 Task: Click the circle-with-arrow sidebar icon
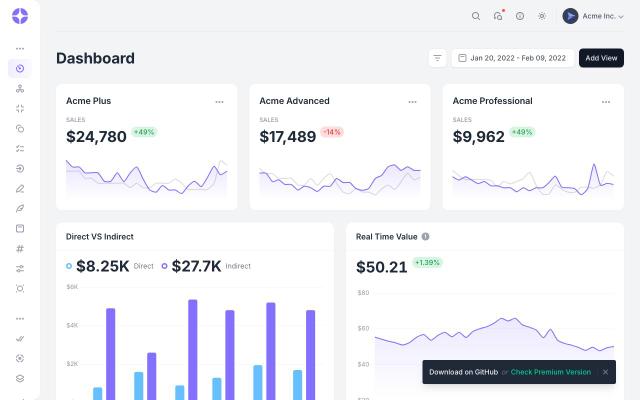20,169
